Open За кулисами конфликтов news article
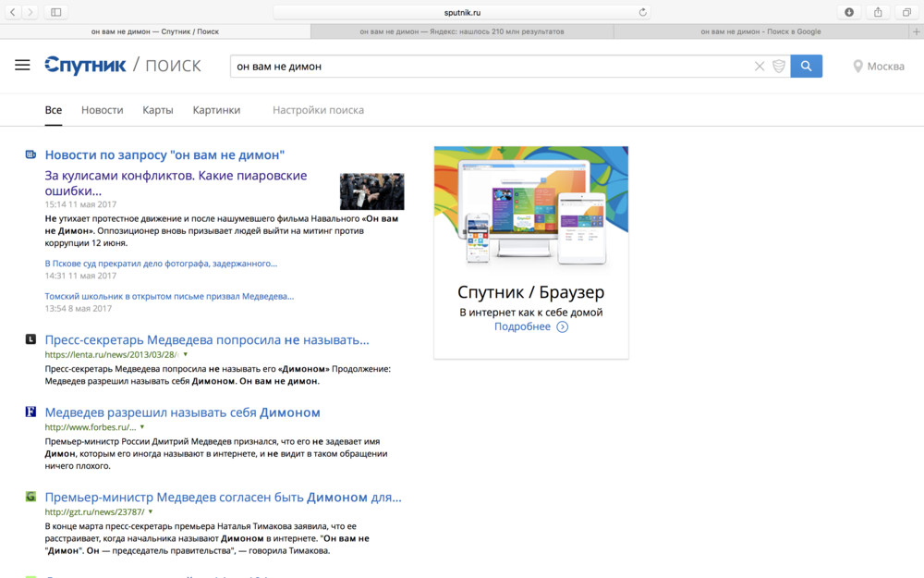 point(176,183)
